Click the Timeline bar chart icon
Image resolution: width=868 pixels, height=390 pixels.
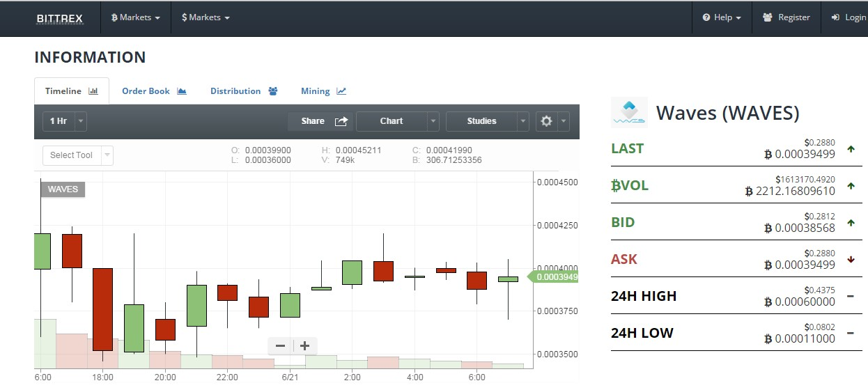(x=93, y=91)
